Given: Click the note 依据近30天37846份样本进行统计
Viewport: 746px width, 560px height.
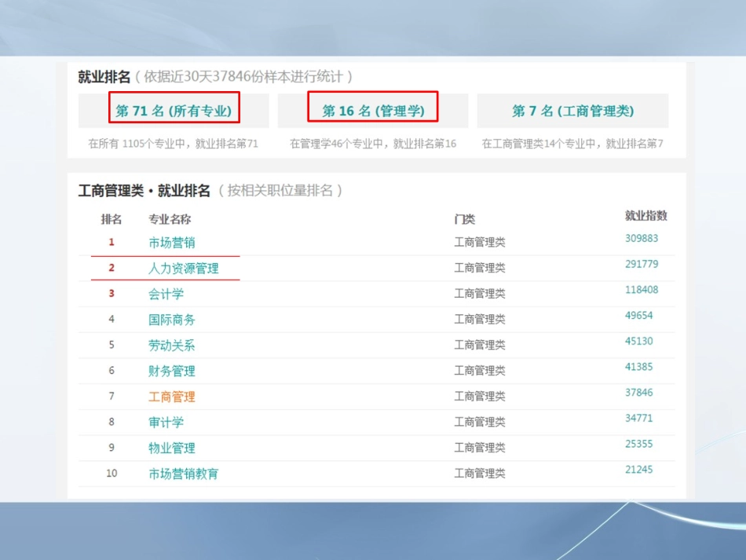Looking at the screenshot, I should pyautogui.click(x=243, y=77).
